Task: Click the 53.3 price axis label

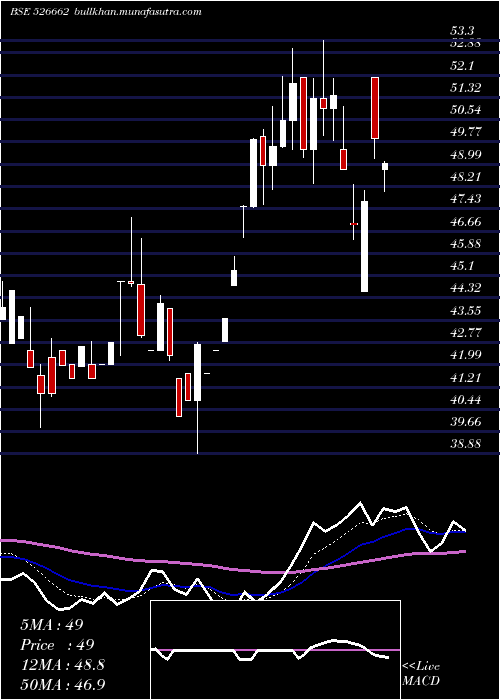Action: pyautogui.click(x=462, y=31)
